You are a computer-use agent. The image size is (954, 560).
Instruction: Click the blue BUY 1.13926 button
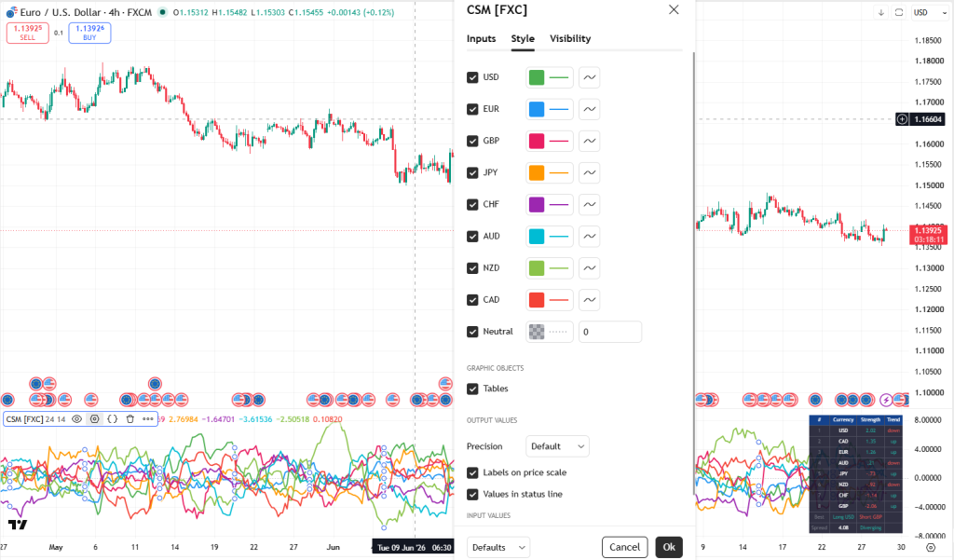point(89,33)
